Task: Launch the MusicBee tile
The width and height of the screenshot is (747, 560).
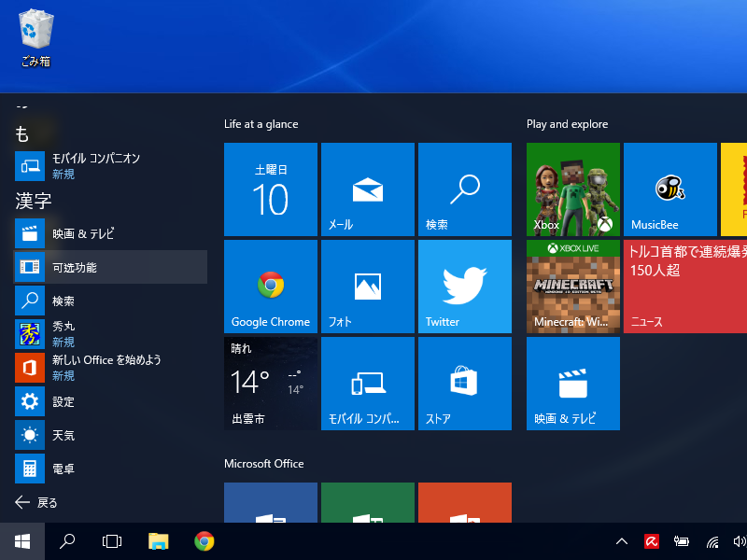Action: click(x=670, y=189)
